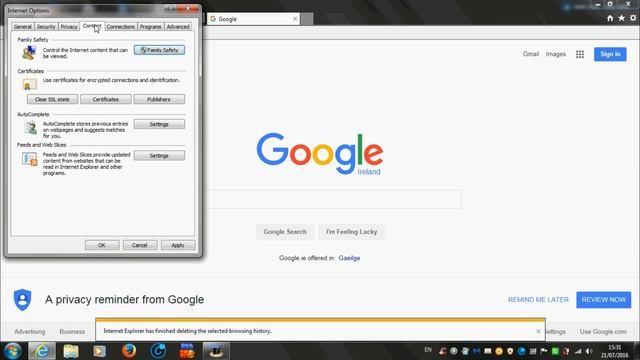Switch to the Programs tab
Screen dimensions: 640x360
click(x=150, y=27)
